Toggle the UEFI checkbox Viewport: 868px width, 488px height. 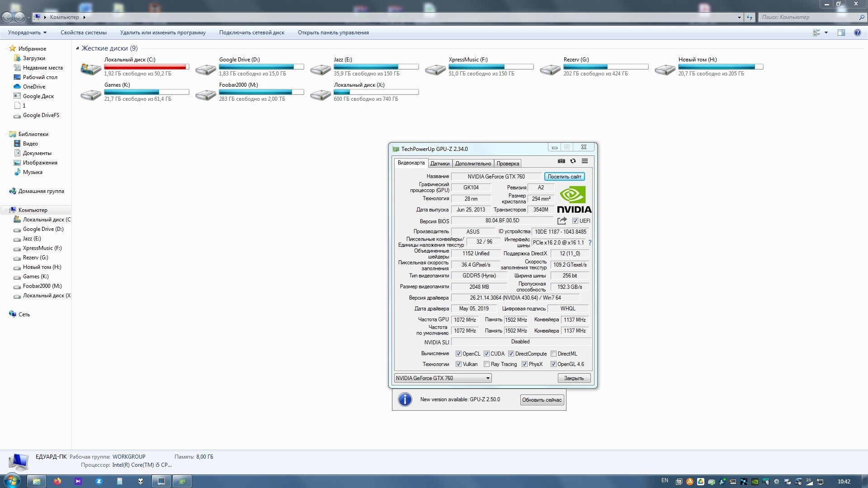(x=575, y=221)
